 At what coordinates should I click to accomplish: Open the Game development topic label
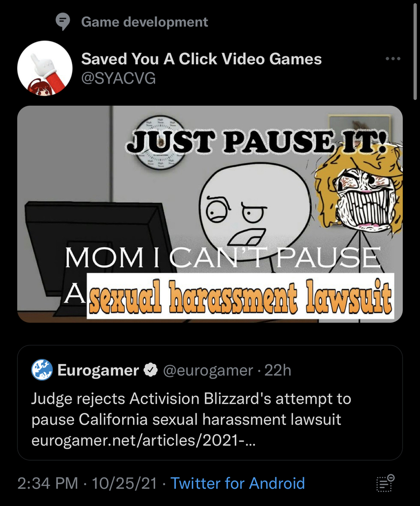click(x=144, y=22)
